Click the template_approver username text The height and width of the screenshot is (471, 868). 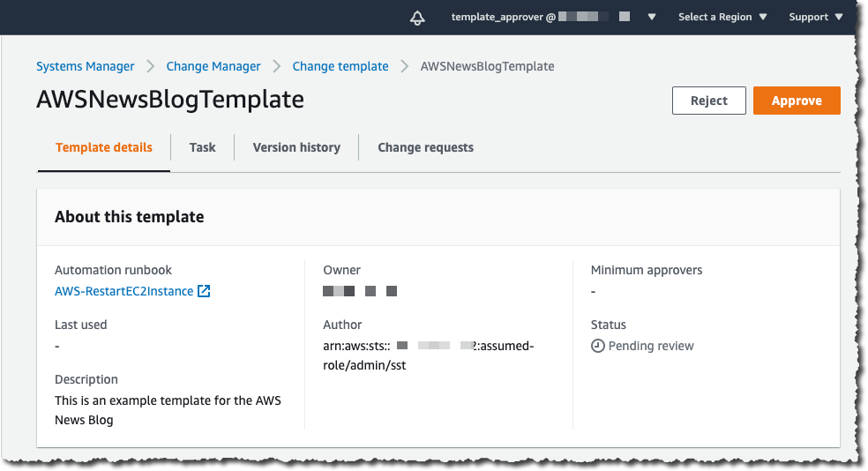point(498,17)
